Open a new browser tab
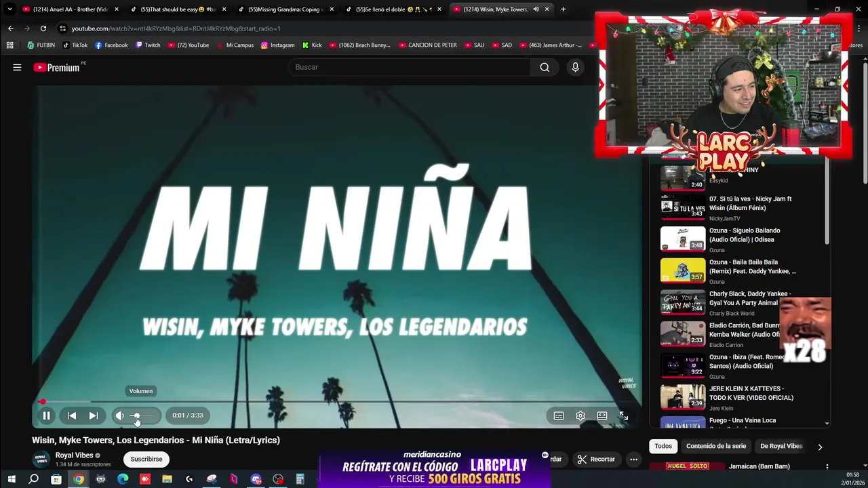This screenshot has height=488, width=868. point(563,9)
